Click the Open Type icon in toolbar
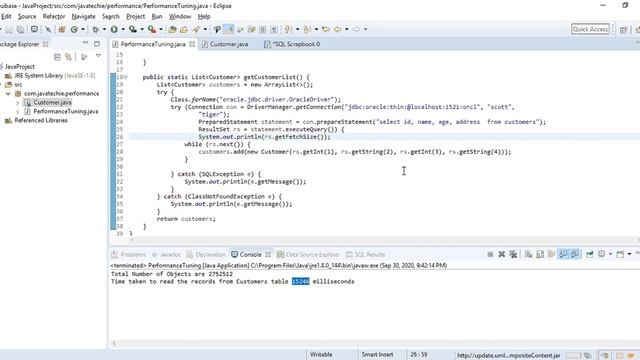 172,29
